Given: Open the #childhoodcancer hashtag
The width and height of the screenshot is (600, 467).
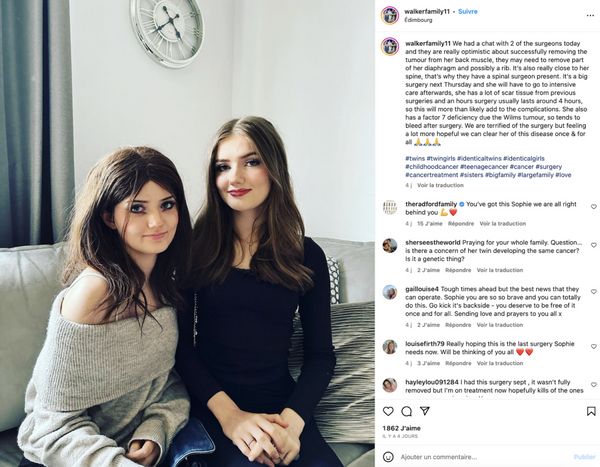Looking at the screenshot, I should pyautogui.click(x=432, y=167).
